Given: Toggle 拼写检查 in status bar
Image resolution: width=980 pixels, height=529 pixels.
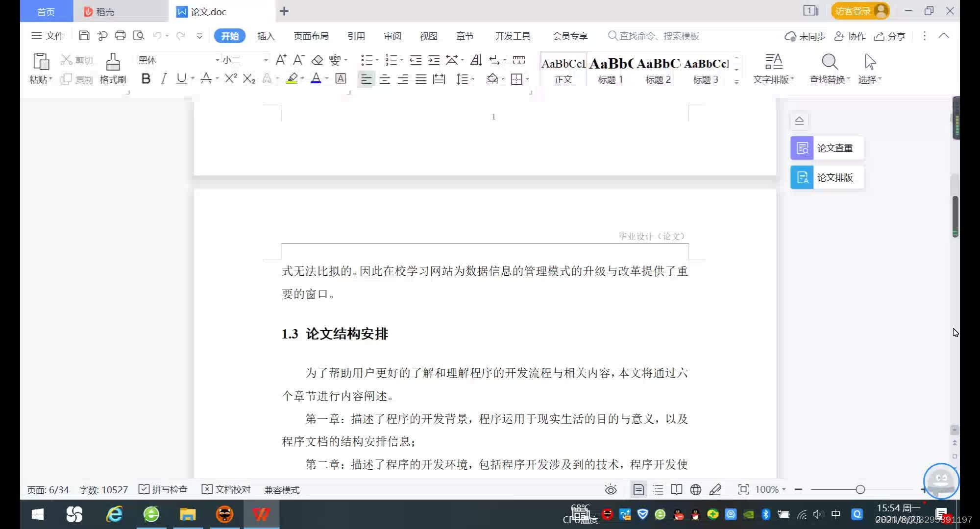Looking at the screenshot, I should [163, 489].
